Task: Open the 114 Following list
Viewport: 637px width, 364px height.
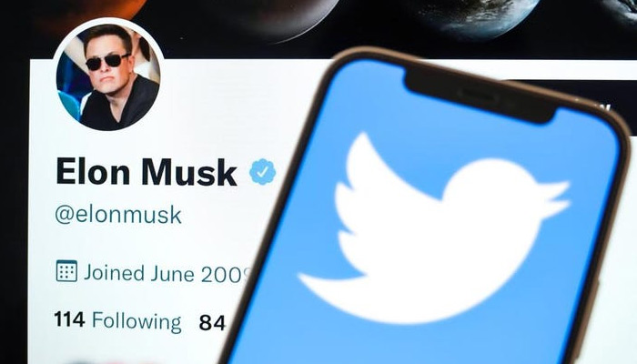Action: [x=117, y=320]
